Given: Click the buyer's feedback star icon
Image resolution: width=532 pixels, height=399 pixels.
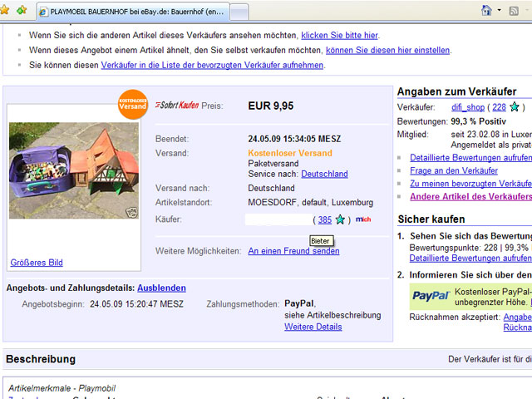Looking at the screenshot, I should coord(340,219).
